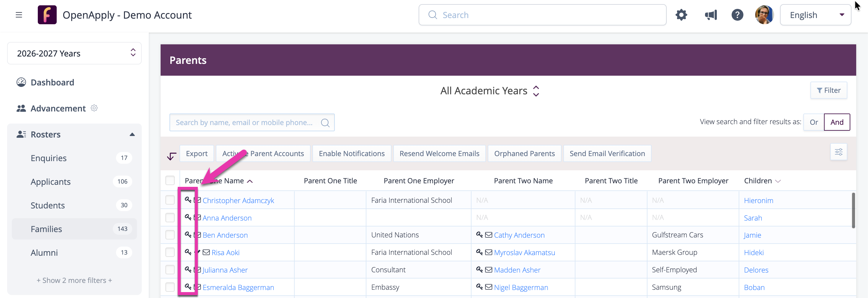Click envelope icon beside Nigel Baggerman
Image resolution: width=868 pixels, height=298 pixels.
point(489,287)
